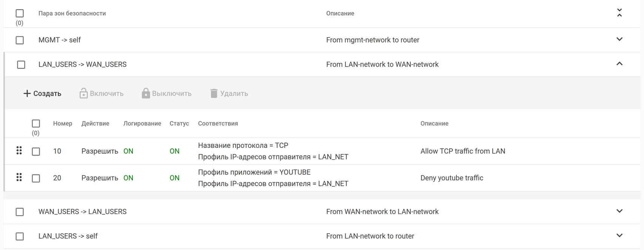
Task: Check the WAN_USERS -> LAN_USERS row checkbox
Action: (x=20, y=212)
